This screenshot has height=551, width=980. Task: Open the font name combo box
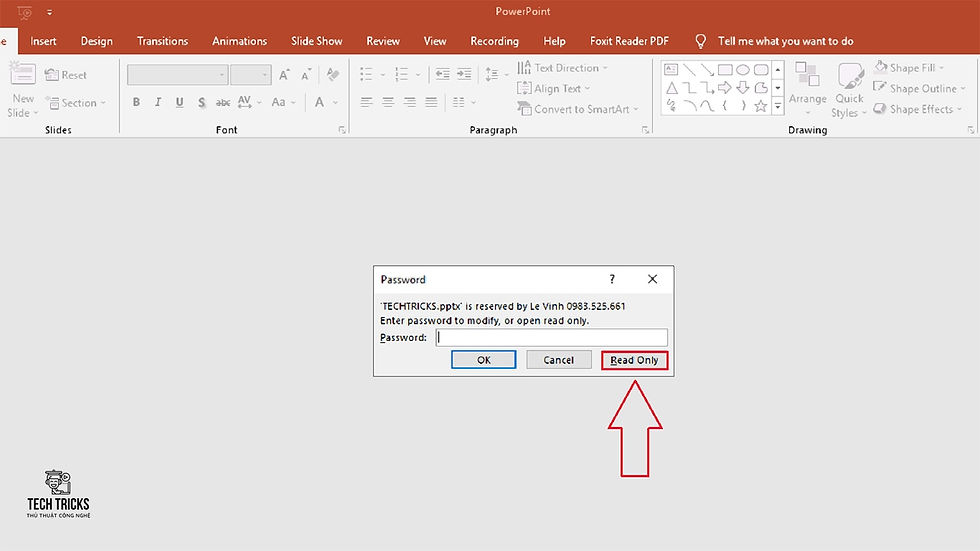(x=177, y=75)
